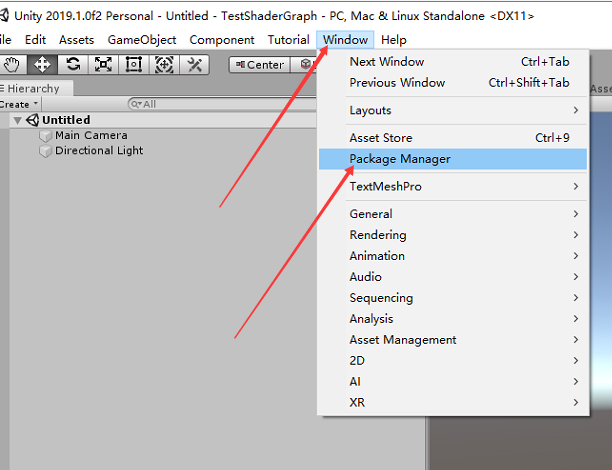Open the Package Manager
612x470 pixels.
click(x=453, y=159)
